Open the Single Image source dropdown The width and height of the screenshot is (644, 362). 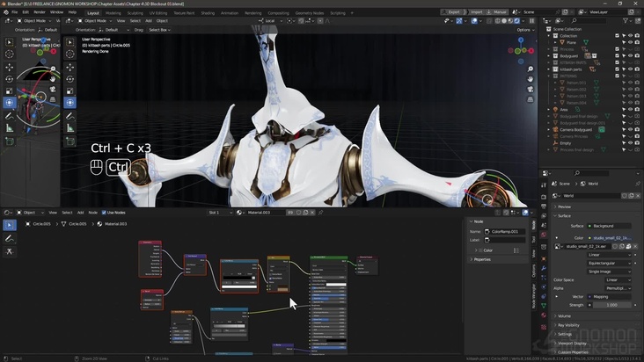[610, 271]
